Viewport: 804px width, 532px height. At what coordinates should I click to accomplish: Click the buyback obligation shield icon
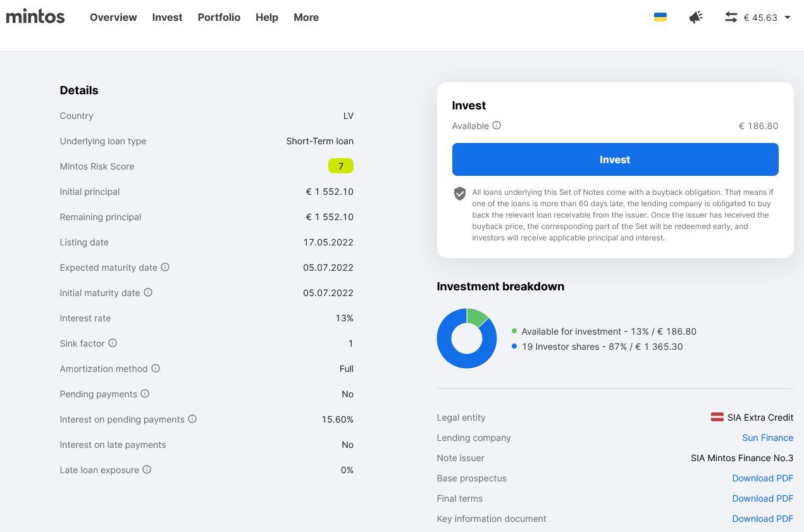pos(460,194)
